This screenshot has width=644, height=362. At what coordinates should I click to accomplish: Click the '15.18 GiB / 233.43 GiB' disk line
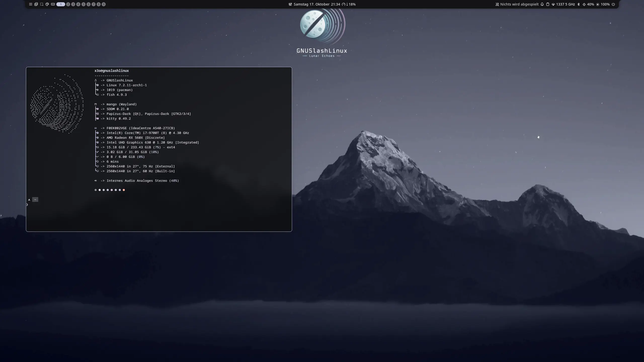141,147
